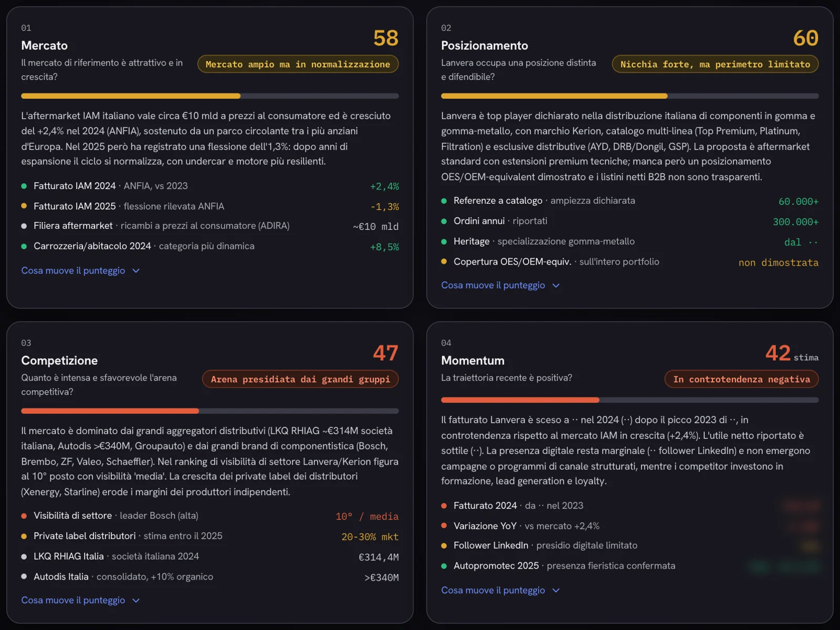Click the green dot beside Fatturato IAM 2024
The width and height of the screenshot is (840, 630).
(x=24, y=186)
